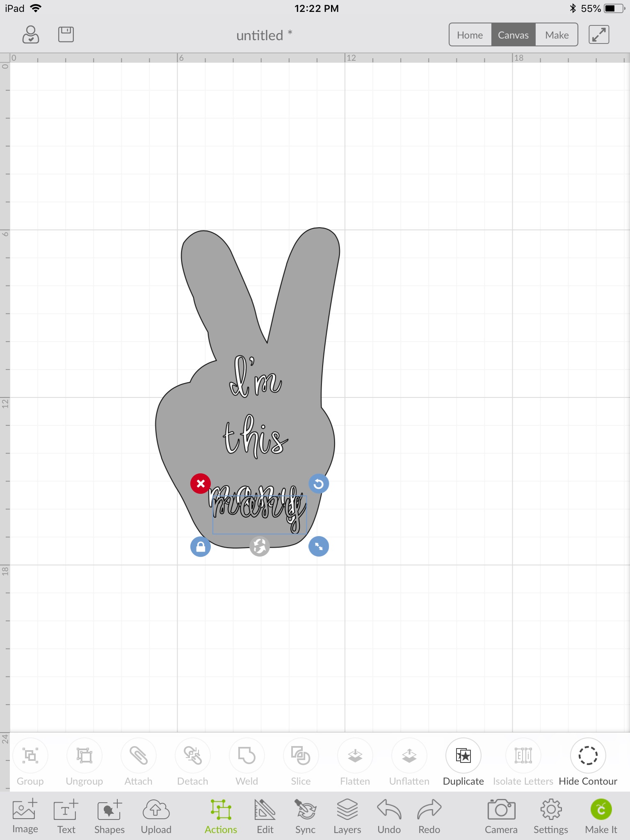The width and height of the screenshot is (630, 840).
Task: Open the account profile menu
Action: click(x=31, y=34)
